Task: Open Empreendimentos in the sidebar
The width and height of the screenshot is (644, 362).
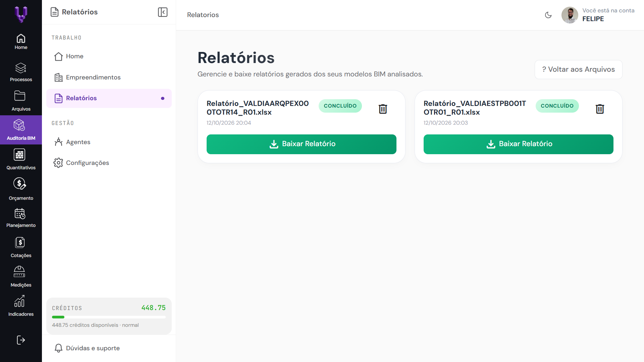Action: coord(109,77)
